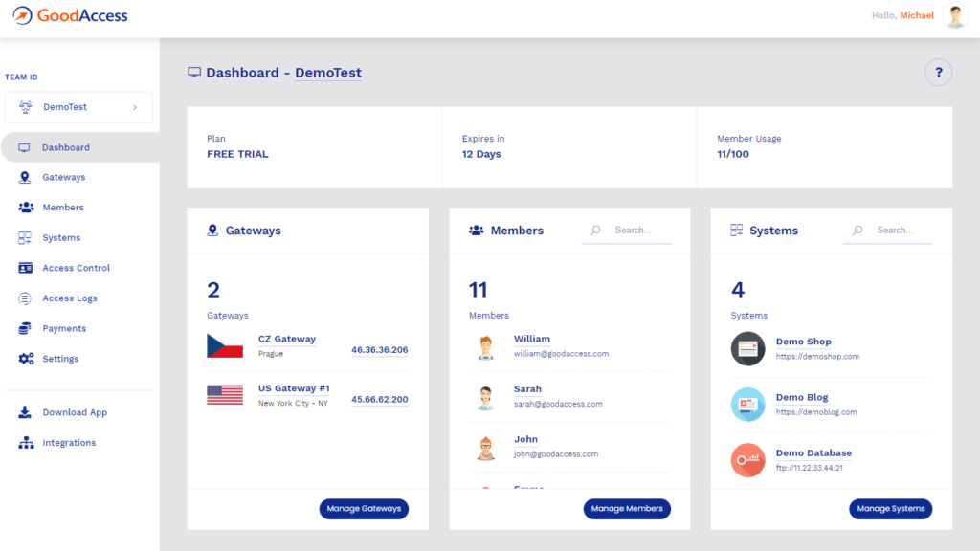
Task: Click the Manage Members button
Action: tap(627, 509)
